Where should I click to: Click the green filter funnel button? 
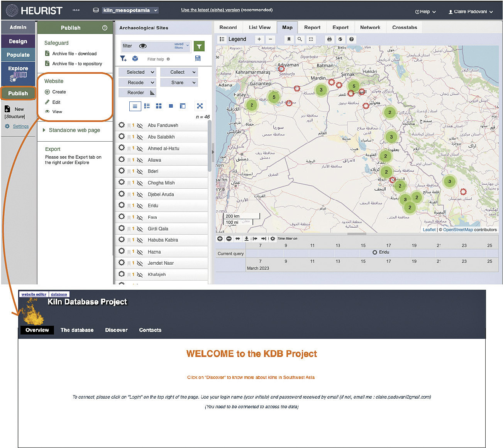199,46
